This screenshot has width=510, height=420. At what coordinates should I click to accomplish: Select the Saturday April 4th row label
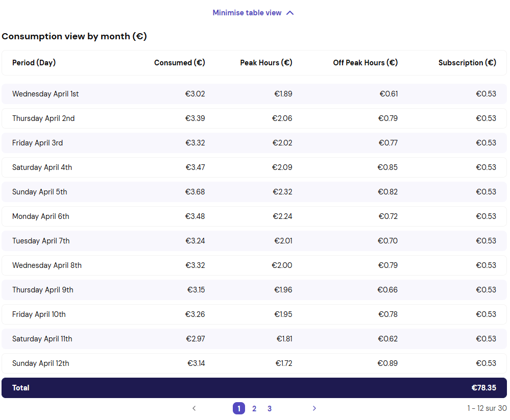[x=42, y=167]
